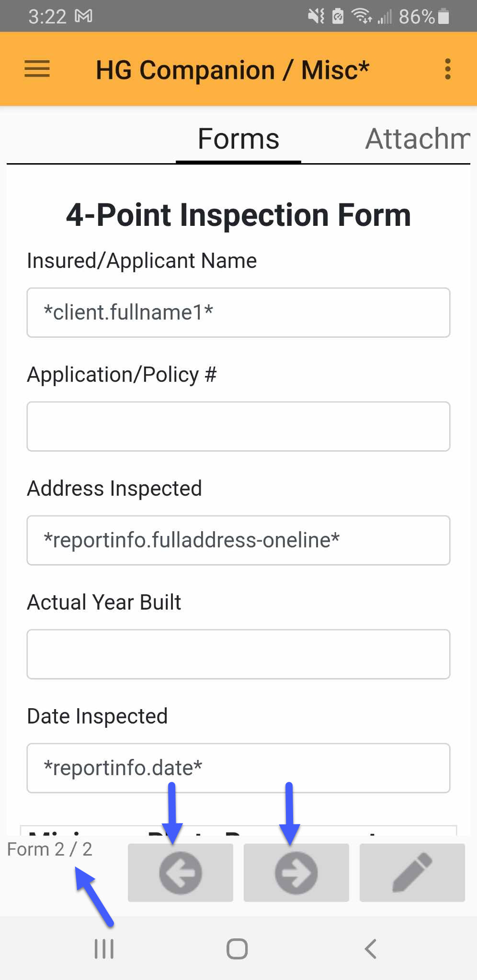This screenshot has width=477, height=980.
Task: Switch to the Attachments tab
Action: click(418, 139)
